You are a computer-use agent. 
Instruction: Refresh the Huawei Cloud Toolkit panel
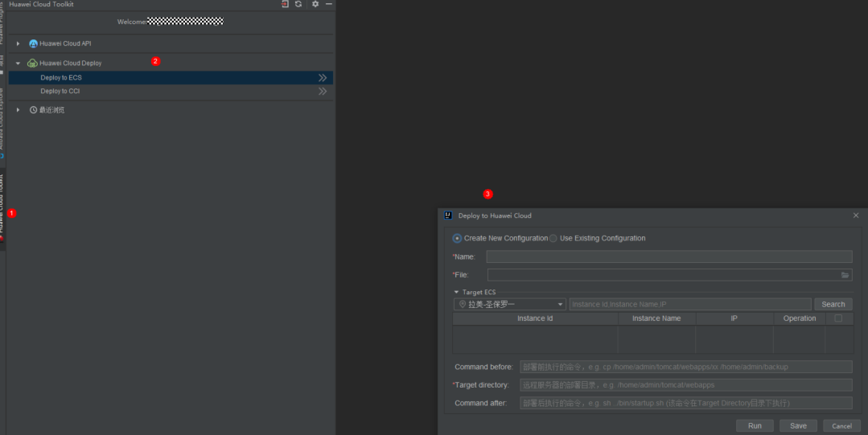pyautogui.click(x=298, y=4)
